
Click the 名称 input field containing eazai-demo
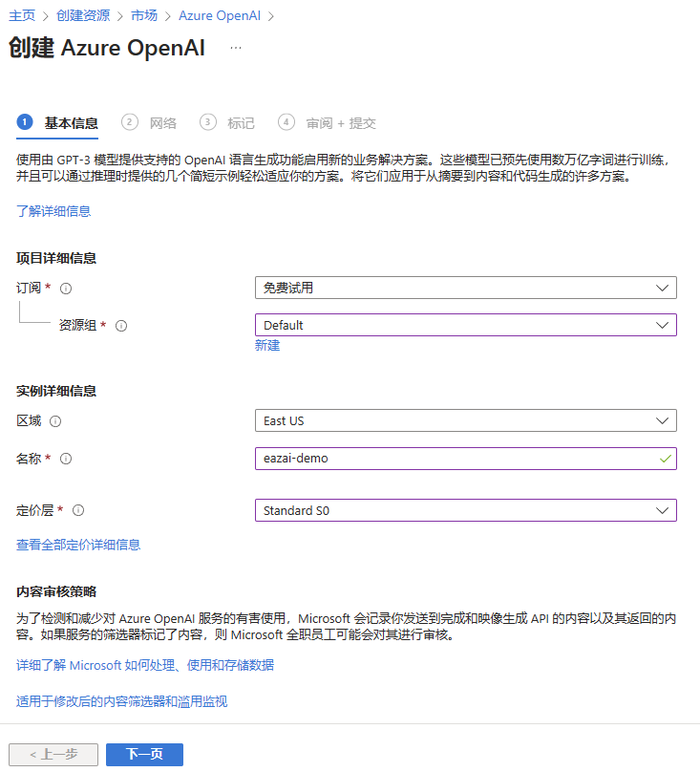(466, 459)
